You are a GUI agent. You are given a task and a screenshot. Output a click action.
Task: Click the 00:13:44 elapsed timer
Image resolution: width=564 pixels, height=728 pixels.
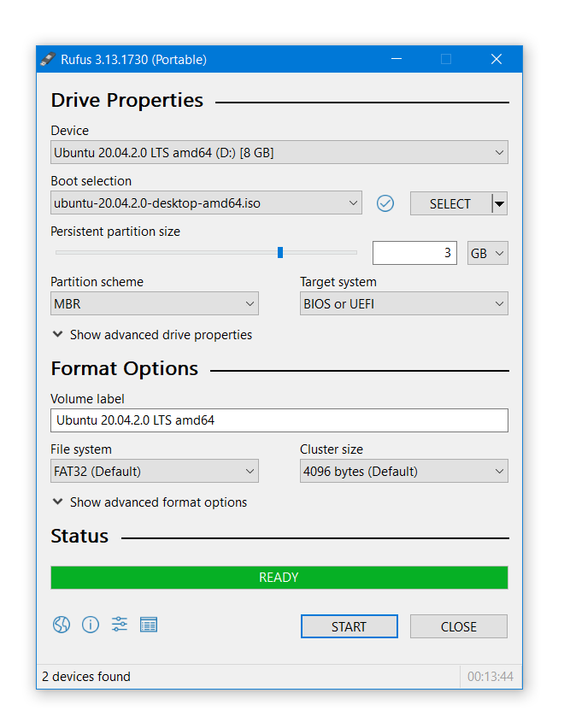point(491,677)
